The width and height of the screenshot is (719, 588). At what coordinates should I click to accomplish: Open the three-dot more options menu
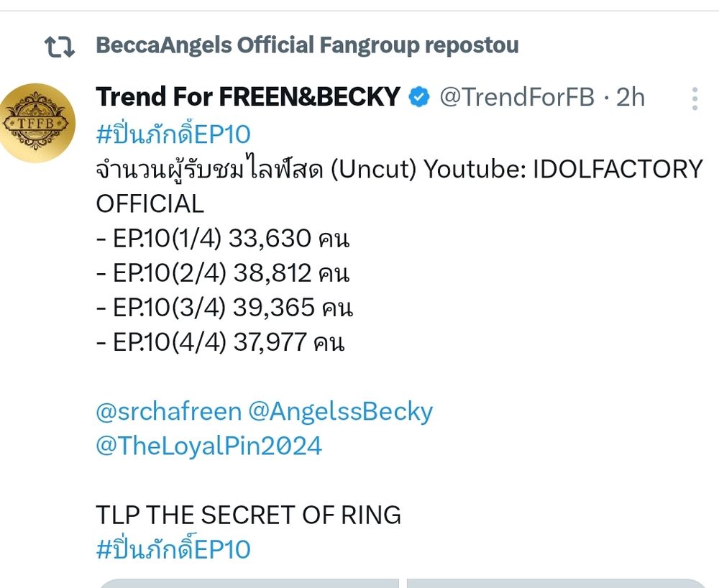[695, 98]
